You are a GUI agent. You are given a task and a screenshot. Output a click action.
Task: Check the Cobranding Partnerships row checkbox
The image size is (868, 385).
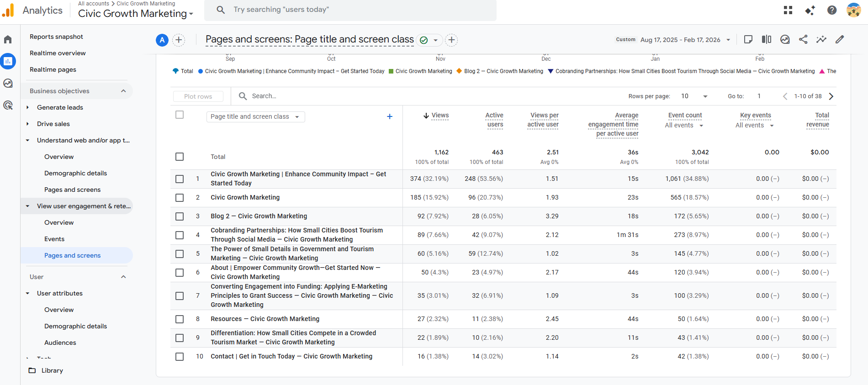point(180,235)
